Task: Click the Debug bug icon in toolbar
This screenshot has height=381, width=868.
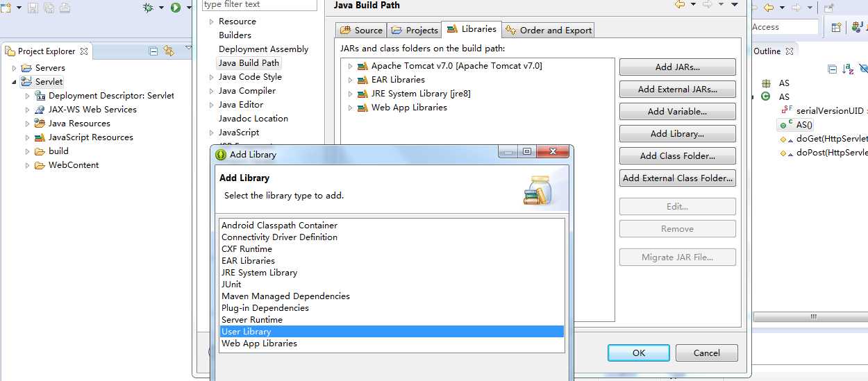Action: [x=148, y=8]
